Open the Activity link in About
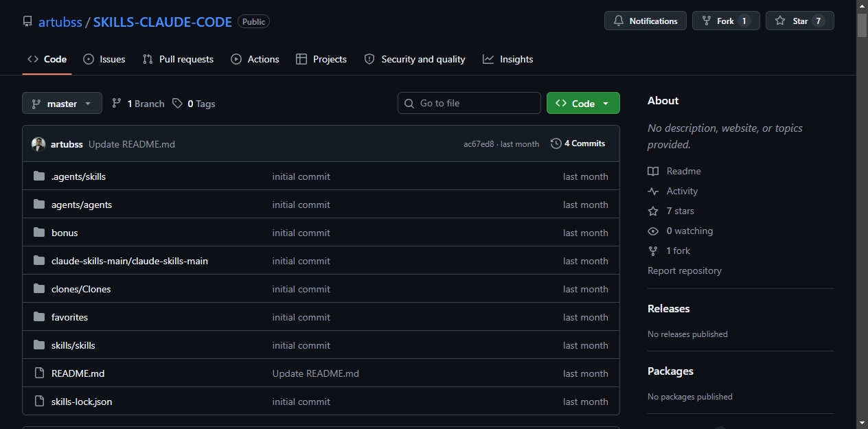The height and width of the screenshot is (429, 868). point(673,191)
